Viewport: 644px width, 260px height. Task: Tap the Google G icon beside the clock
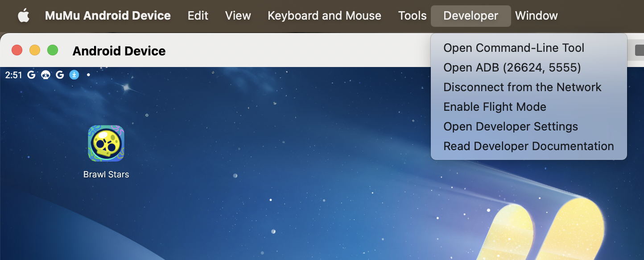31,75
